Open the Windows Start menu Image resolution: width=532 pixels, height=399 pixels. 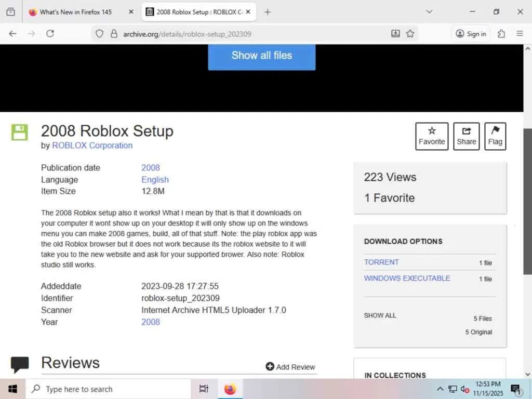click(12, 389)
